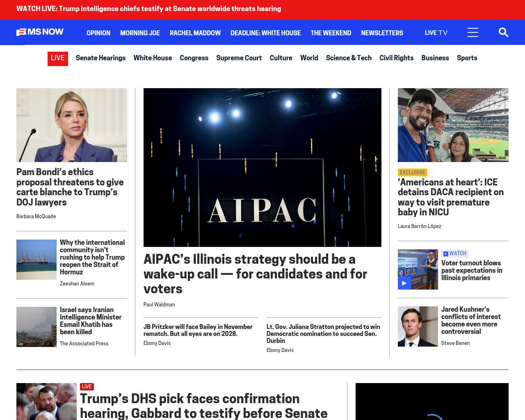
Task: Click the MS NOW logo
Action: point(40,32)
